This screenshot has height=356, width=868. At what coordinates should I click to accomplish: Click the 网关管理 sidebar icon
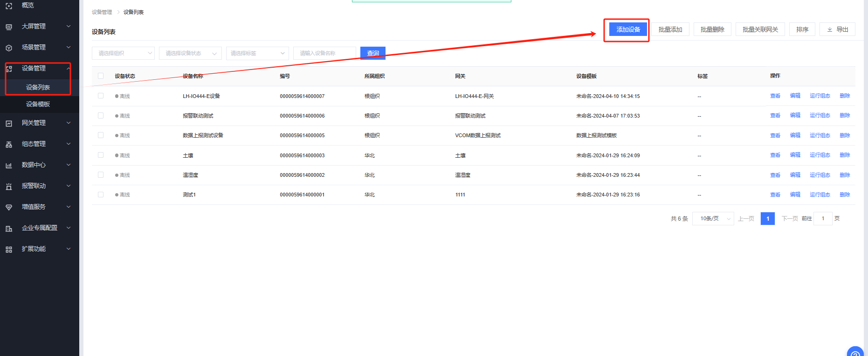(9, 123)
